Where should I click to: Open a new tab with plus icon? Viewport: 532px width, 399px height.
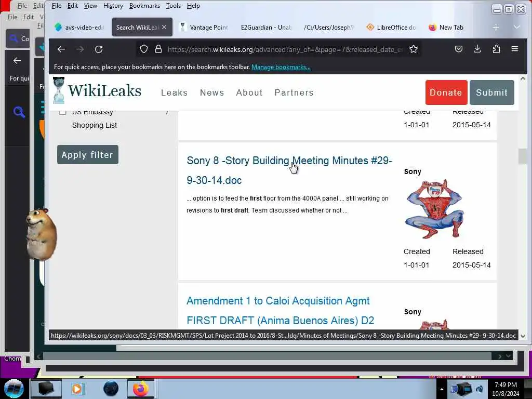click(496, 27)
